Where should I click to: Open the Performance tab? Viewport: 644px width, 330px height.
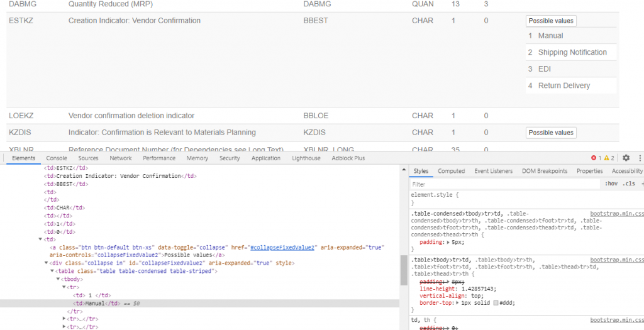[159, 158]
